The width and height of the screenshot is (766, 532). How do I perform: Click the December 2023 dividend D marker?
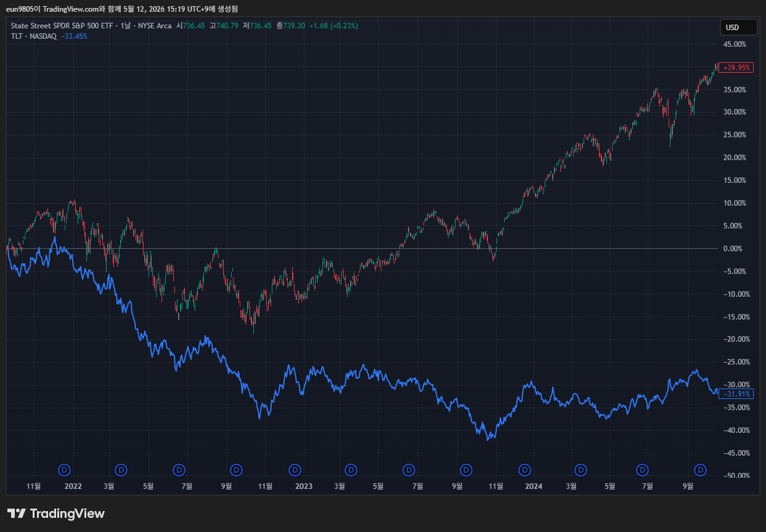point(525,470)
